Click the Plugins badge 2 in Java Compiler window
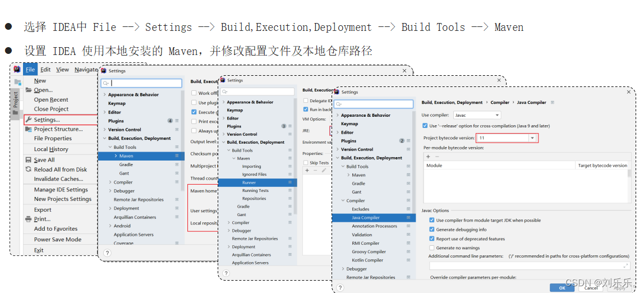This screenshot has width=644, height=293. click(402, 140)
